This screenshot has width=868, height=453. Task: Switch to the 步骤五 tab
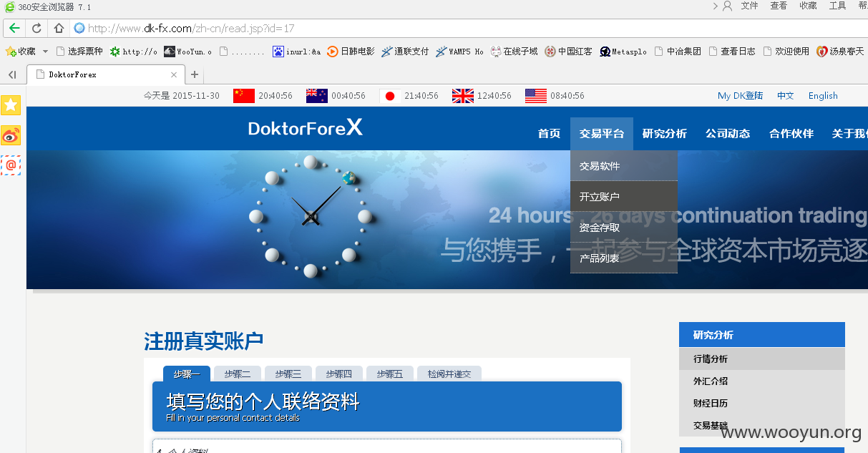pyautogui.click(x=390, y=374)
